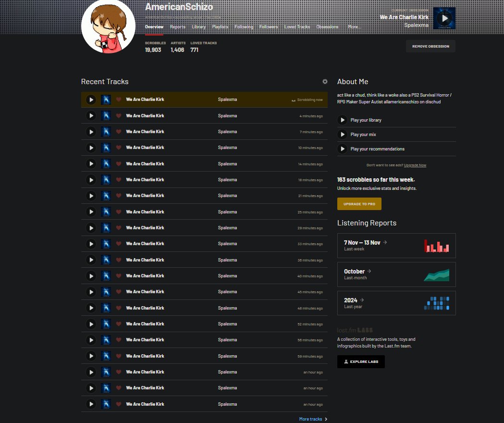The width and height of the screenshot is (504, 423).
Task: Open Spalexma artist in 18 minutes ago row
Action: point(227,180)
